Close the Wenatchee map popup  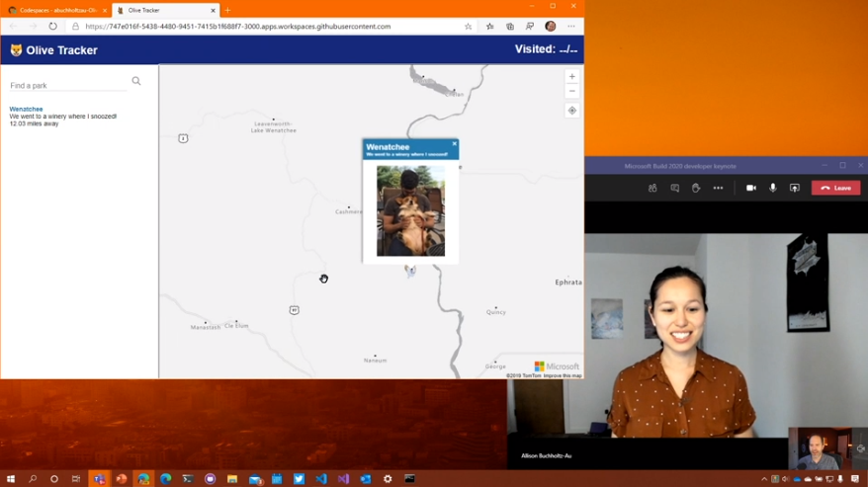(x=455, y=144)
